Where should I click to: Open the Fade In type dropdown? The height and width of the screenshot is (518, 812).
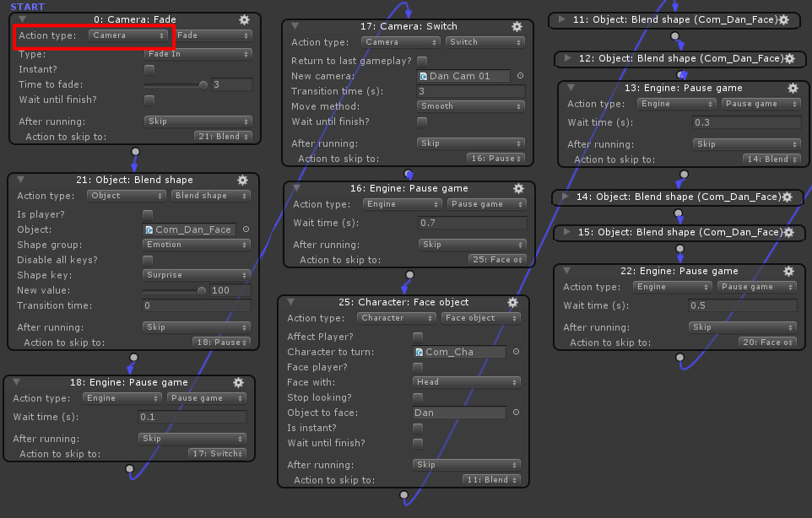198,54
